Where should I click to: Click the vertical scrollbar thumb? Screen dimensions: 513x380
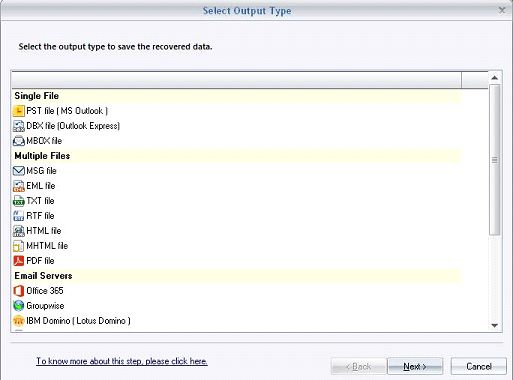[x=495, y=160]
